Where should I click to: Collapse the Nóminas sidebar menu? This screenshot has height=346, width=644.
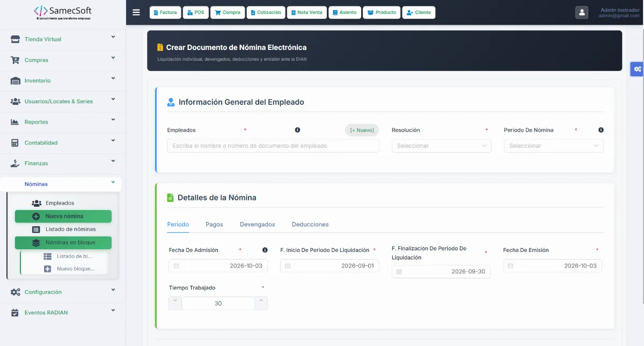pyautogui.click(x=61, y=184)
